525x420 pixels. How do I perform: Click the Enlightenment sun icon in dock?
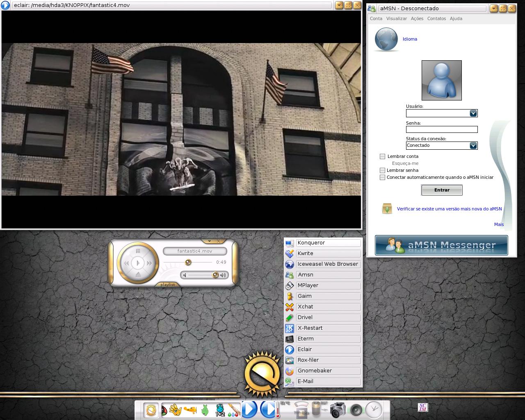(x=151, y=410)
